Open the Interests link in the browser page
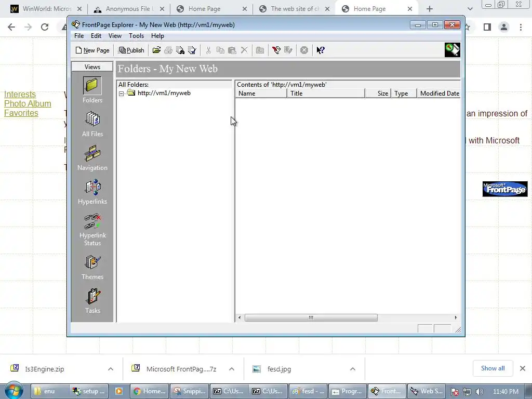Viewport: 532px width, 399px height. coord(20,95)
